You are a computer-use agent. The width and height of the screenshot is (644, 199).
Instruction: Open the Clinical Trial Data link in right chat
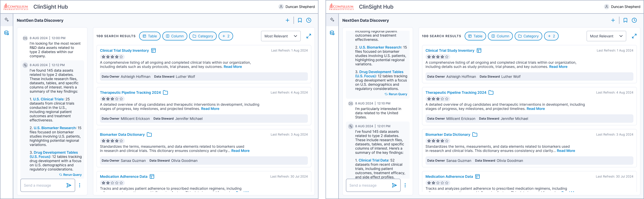click(x=374, y=160)
